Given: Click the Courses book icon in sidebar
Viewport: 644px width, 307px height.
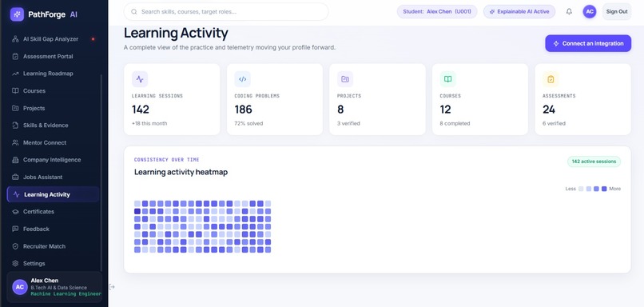Looking at the screenshot, I should pyautogui.click(x=15, y=91).
